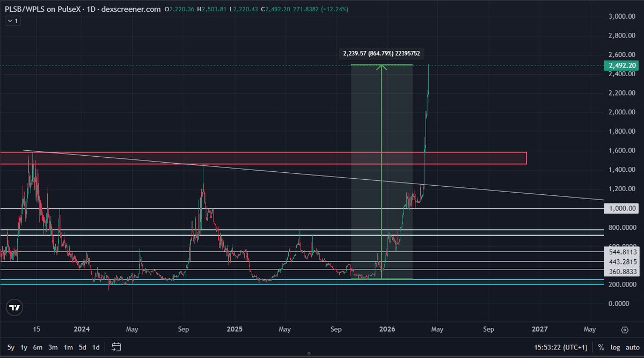Screen dimensions: 644x358
Task: Open timezone menu showing 15:53:22 (UTC+1)
Action: pyautogui.click(x=561, y=347)
